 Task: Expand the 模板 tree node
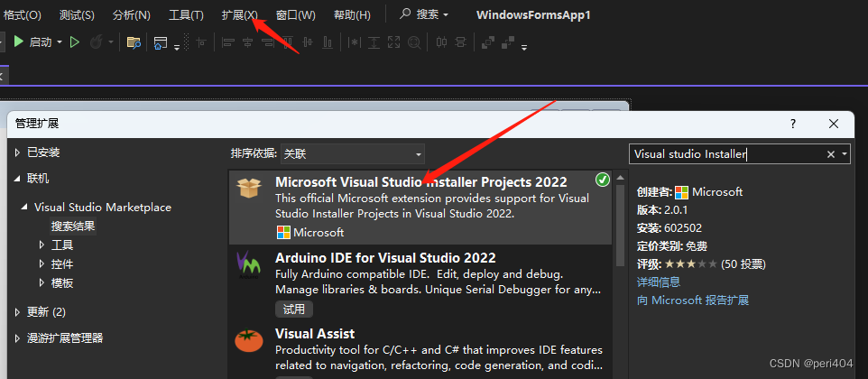pyautogui.click(x=42, y=282)
